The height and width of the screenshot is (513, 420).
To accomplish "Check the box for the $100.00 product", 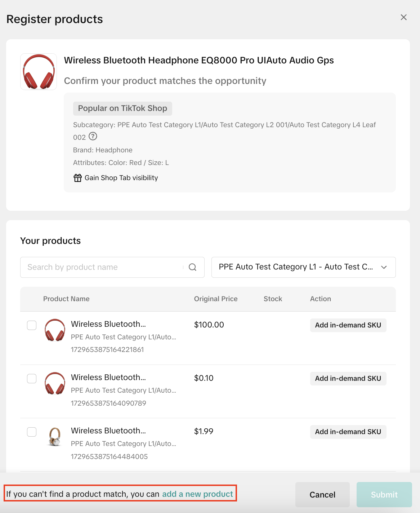I will 32,325.
